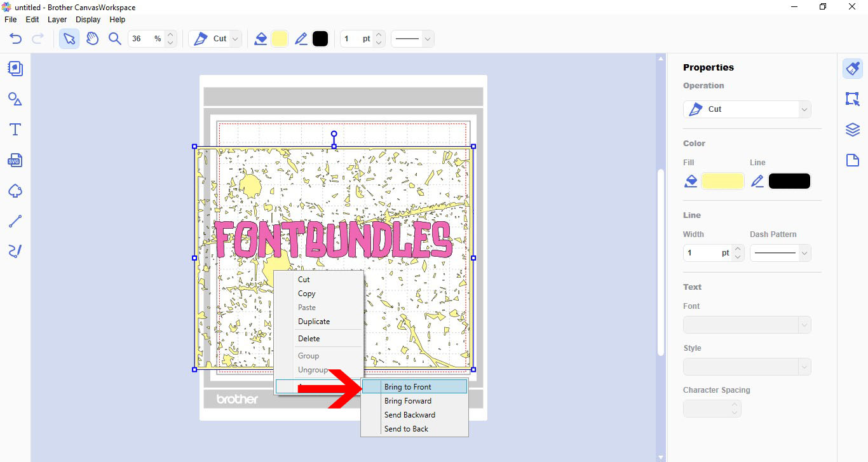This screenshot has width=868, height=462.
Task: Click the toolbar line width stepper
Action: [379, 39]
